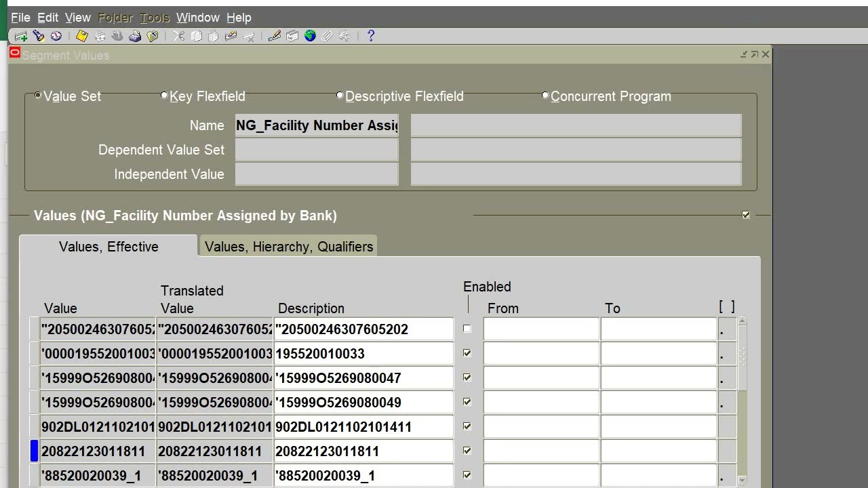Click the Paste clipboard icon

point(214,36)
